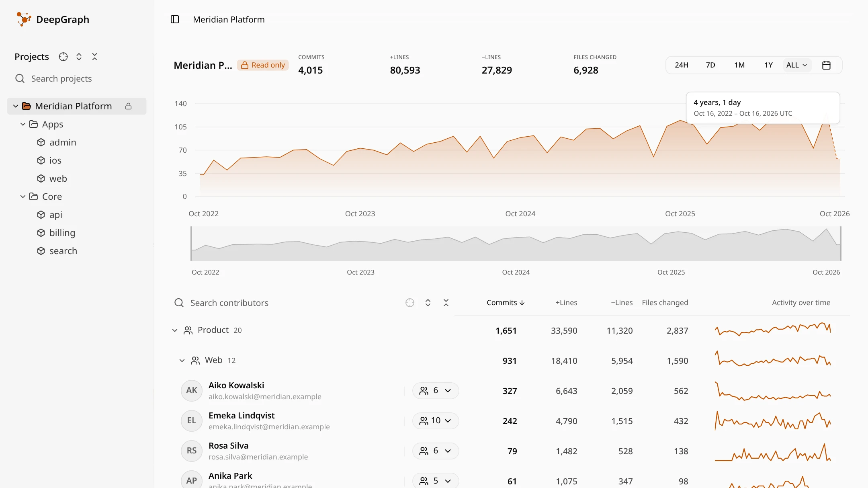The width and height of the screenshot is (868, 488).
Task: Click the locate icon in contributors toolbar
Action: pos(410,303)
